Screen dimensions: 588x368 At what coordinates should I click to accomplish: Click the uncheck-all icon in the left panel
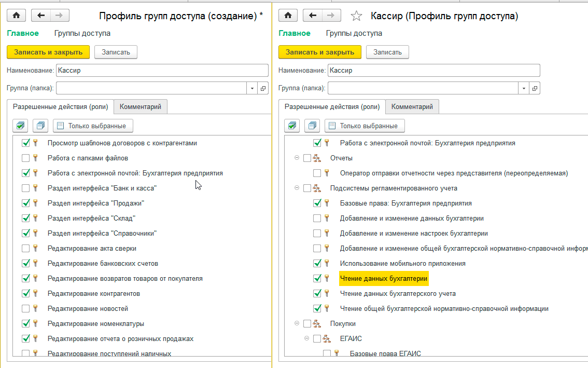coord(40,126)
